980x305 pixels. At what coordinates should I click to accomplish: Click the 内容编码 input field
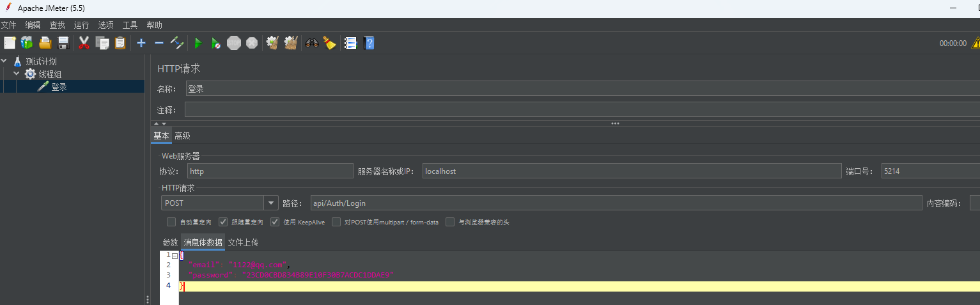click(975, 203)
